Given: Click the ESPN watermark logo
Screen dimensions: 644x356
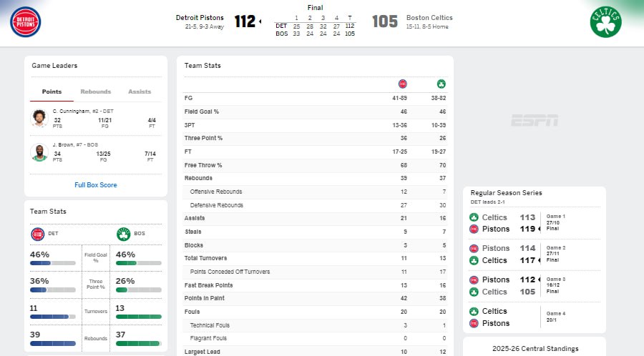Looking at the screenshot, I should [x=535, y=121].
